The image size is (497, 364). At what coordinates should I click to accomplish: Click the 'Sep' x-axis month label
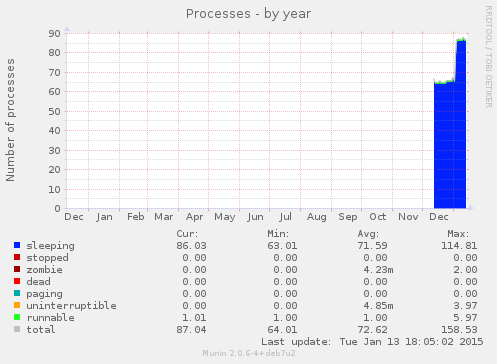348,218
